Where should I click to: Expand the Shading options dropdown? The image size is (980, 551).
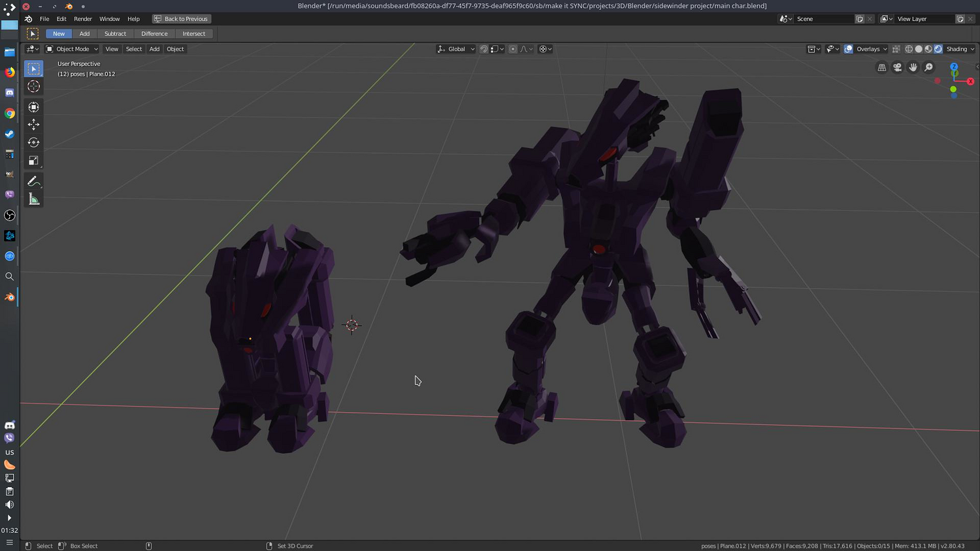pos(960,49)
